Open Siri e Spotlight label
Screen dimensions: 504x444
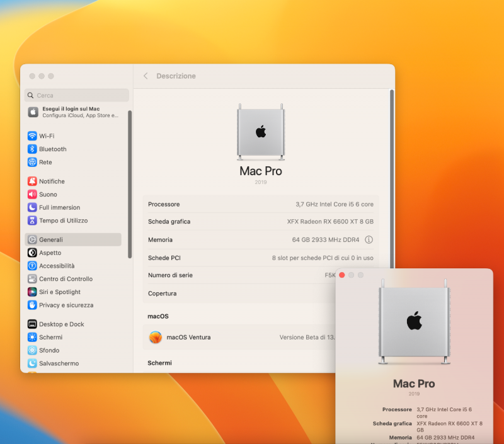(x=60, y=292)
